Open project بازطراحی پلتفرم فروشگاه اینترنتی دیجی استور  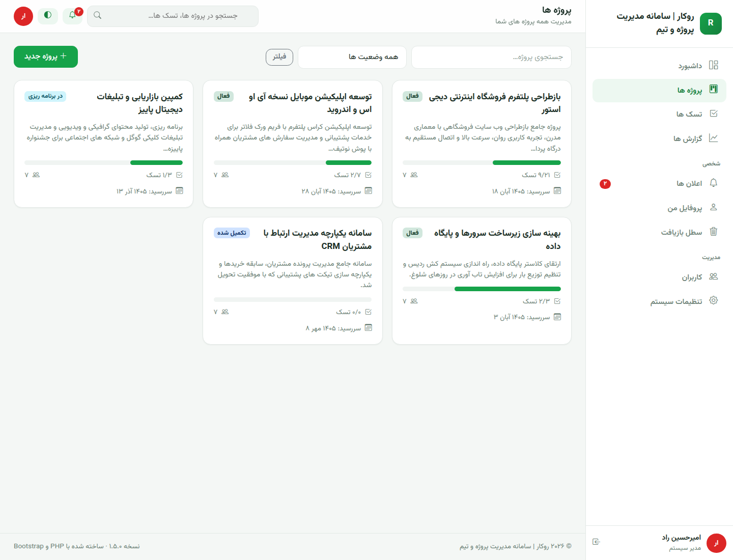coord(494,103)
